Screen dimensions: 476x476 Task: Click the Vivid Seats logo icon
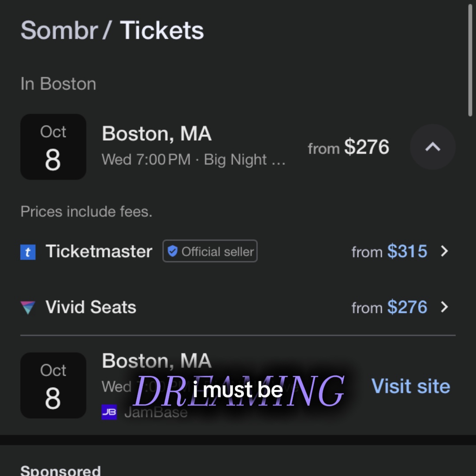click(x=28, y=307)
